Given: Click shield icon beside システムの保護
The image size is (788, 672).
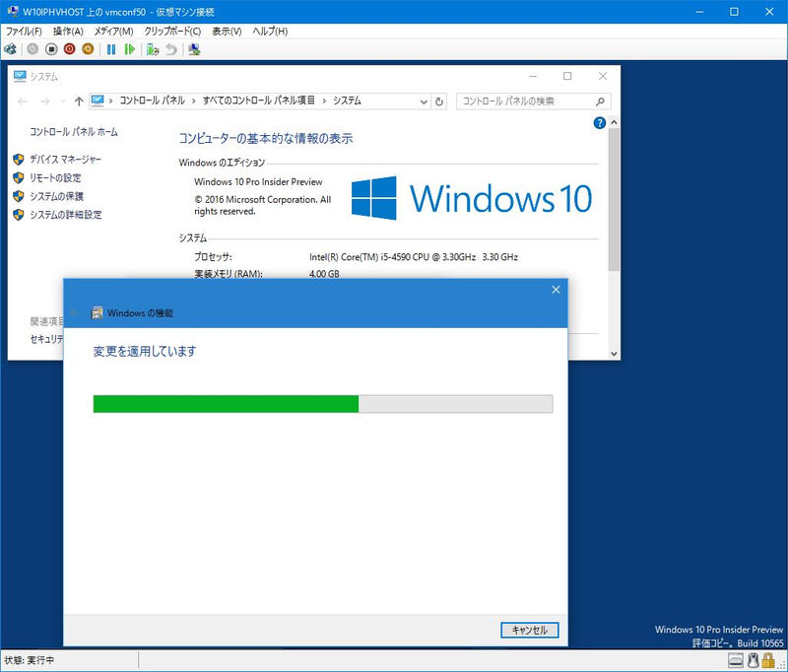Looking at the screenshot, I should point(19,196).
